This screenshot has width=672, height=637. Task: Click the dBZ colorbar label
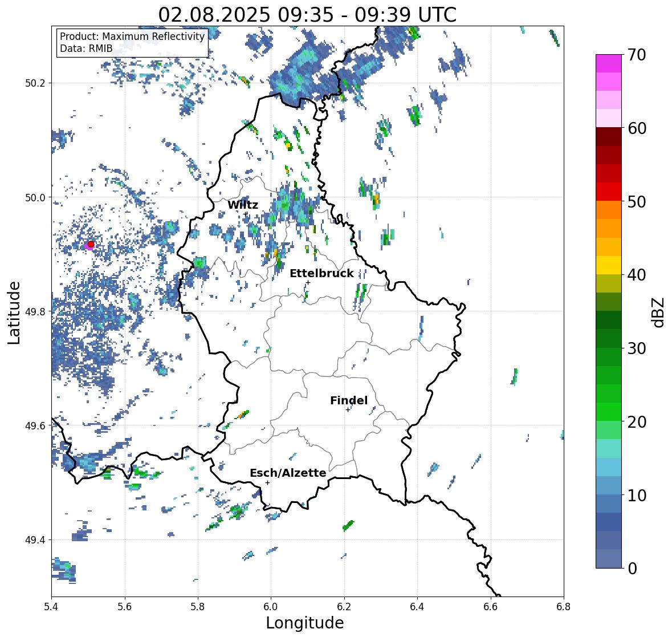(659, 313)
